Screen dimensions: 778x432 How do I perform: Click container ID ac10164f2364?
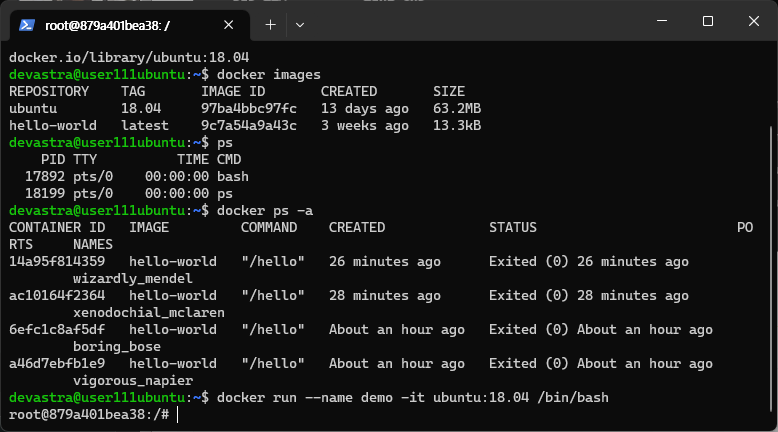57,296
